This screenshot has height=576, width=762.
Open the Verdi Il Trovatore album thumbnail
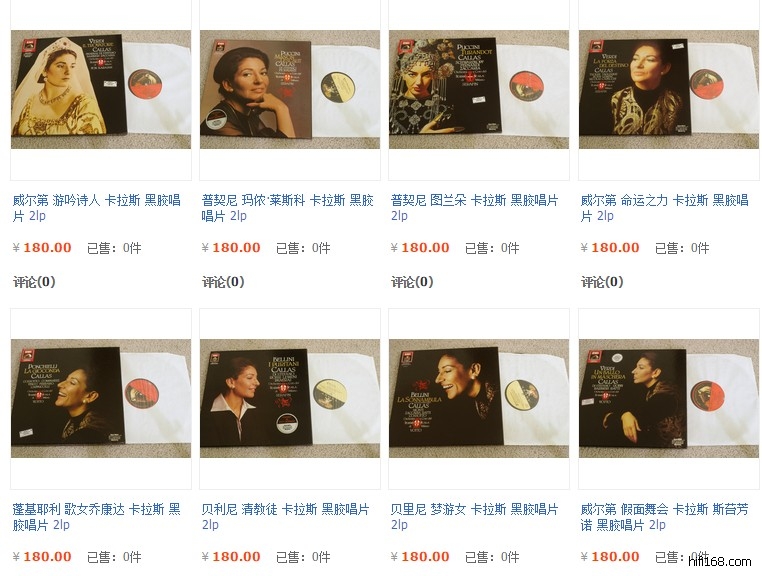[101, 89]
